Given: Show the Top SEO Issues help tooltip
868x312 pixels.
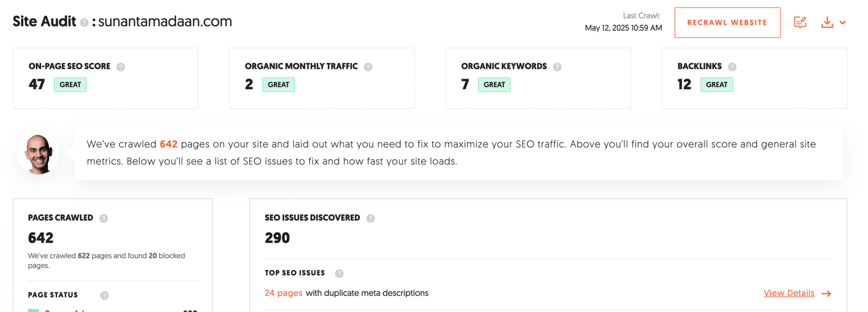Looking at the screenshot, I should tap(339, 274).
